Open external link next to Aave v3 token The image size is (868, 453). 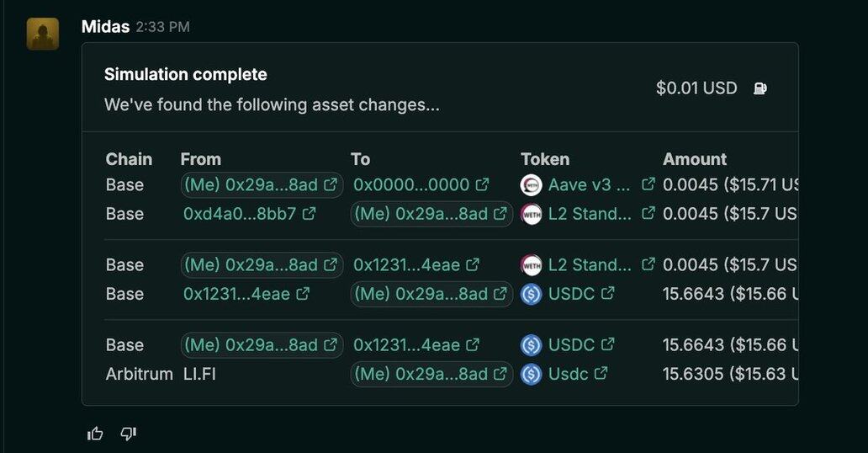(648, 185)
